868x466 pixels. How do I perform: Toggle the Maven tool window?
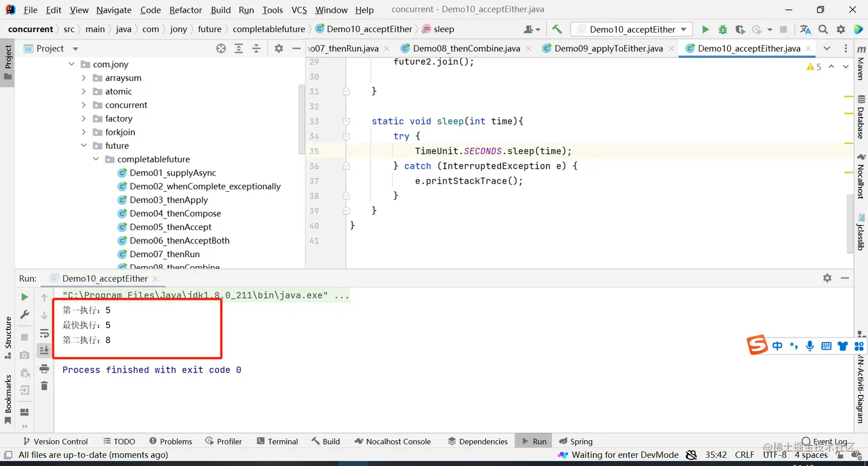[x=861, y=63]
